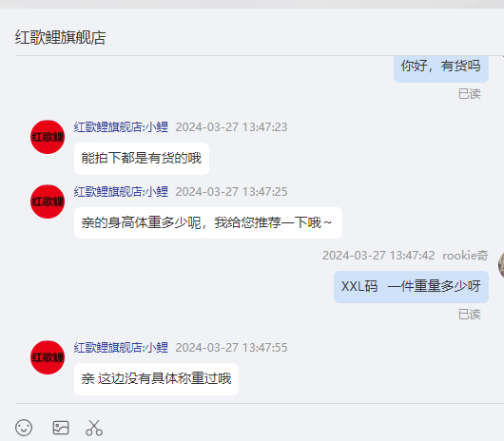The image size is (504, 441).
Task: Click the 2024-03-27 13:47:55 timestamp
Action: tap(231, 348)
